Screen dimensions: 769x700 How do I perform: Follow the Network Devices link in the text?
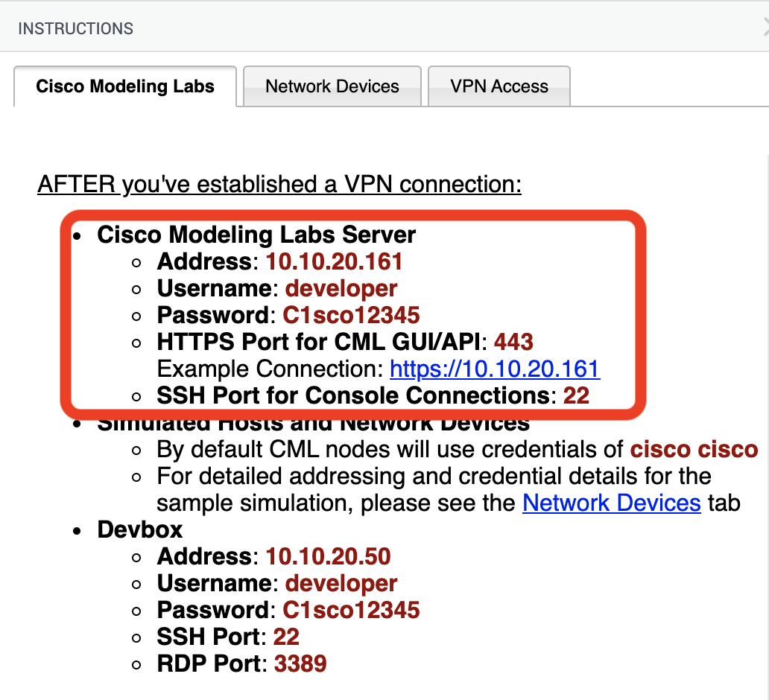point(611,503)
